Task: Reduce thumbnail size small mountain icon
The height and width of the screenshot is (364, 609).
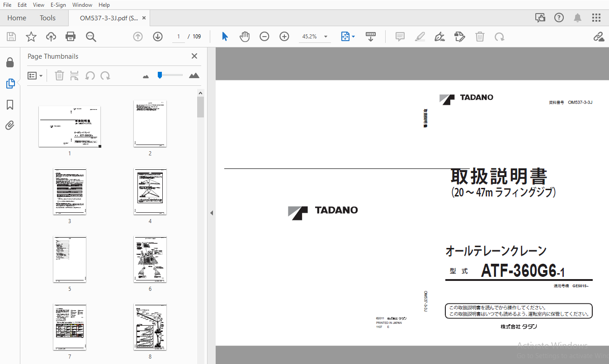Action: [146, 76]
